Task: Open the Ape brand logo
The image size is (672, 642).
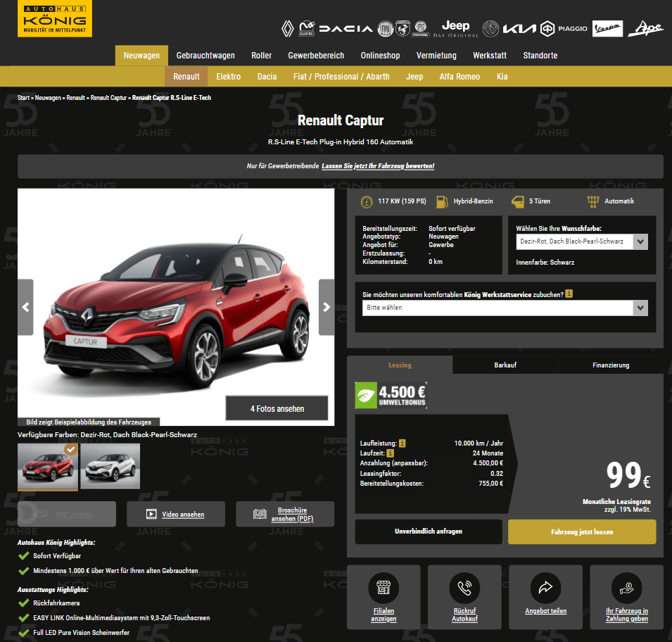Action: pyautogui.click(x=645, y=29)
